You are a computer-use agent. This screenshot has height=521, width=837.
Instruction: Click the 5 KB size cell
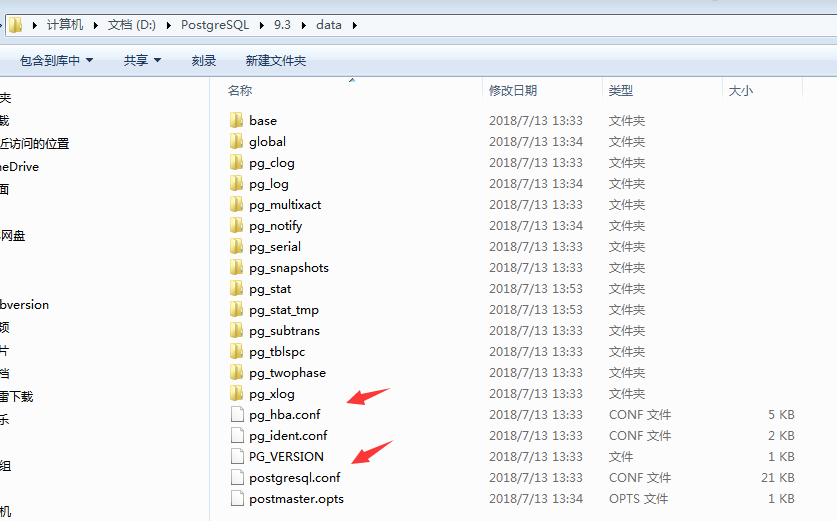coord(781,415)
